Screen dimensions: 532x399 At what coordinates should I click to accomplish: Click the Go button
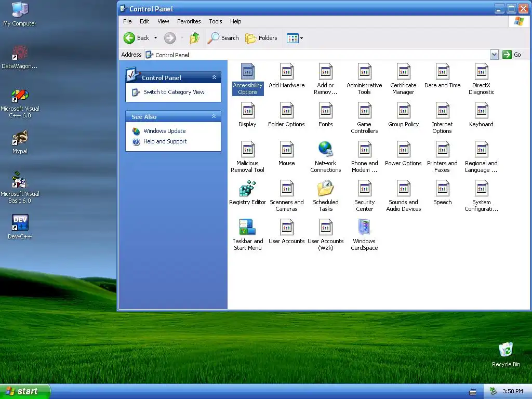click(512, 55)
